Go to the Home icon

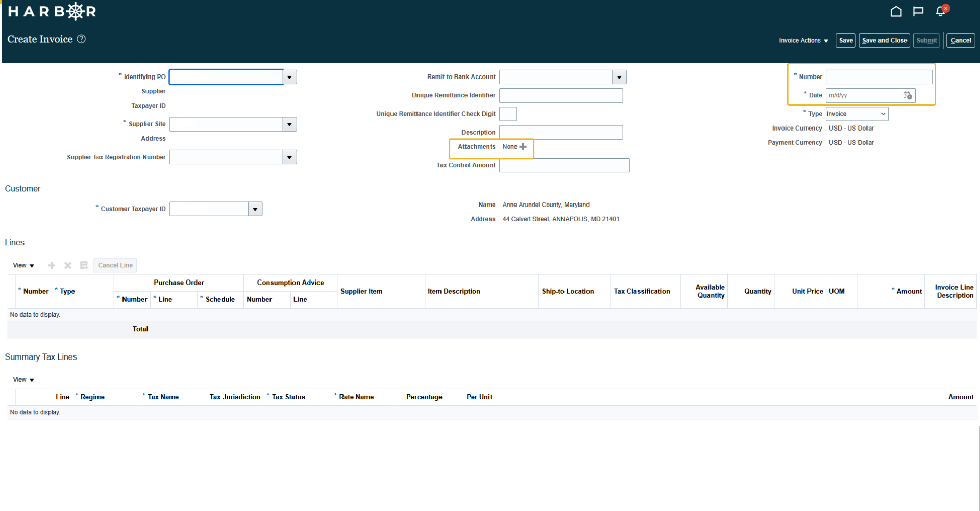pyautogui.click(x=896, y=11)
